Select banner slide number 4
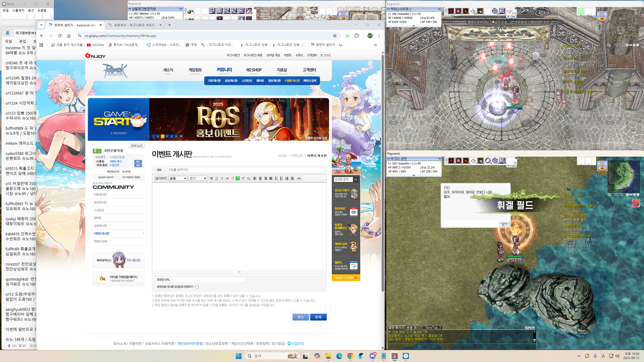644x362 pixels. tap(167, 136)
